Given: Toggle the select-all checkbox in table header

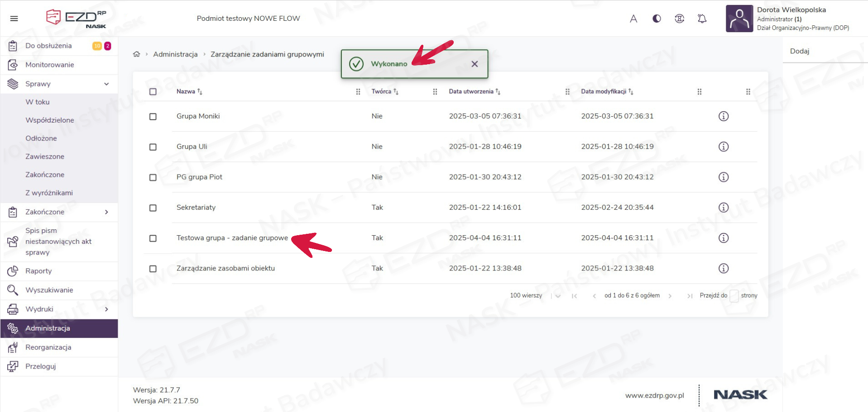Looking at the screenshot, I should click(153, 92).
